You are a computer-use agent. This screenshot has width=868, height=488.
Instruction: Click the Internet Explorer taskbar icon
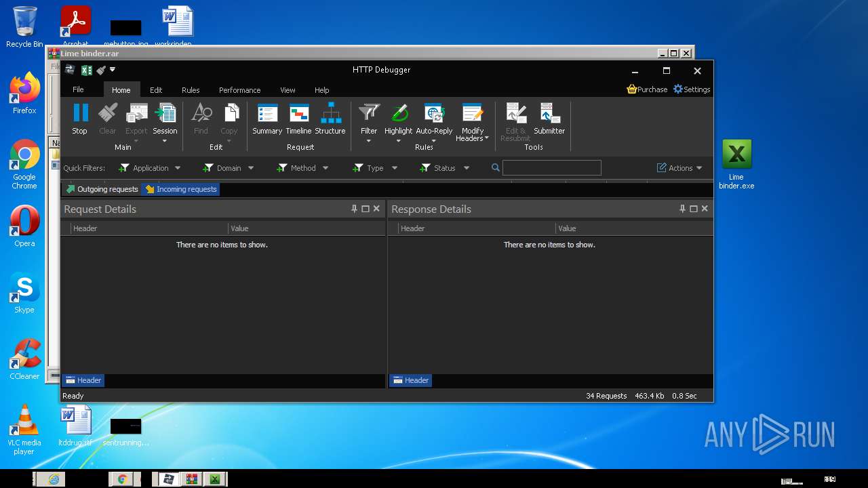click(54, 479)
